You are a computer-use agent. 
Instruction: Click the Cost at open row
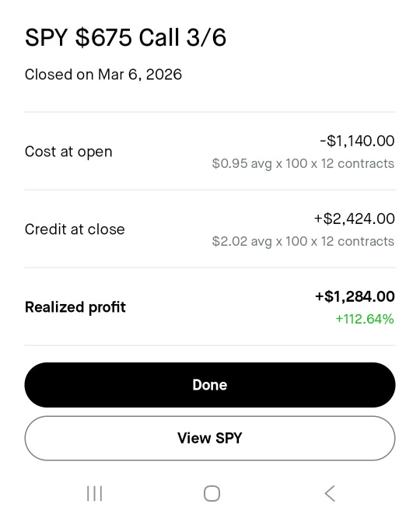[210, 152]
